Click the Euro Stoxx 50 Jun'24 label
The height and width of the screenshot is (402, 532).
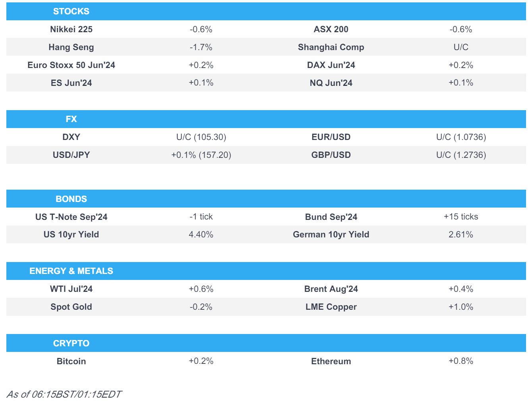tap(71, 65)
